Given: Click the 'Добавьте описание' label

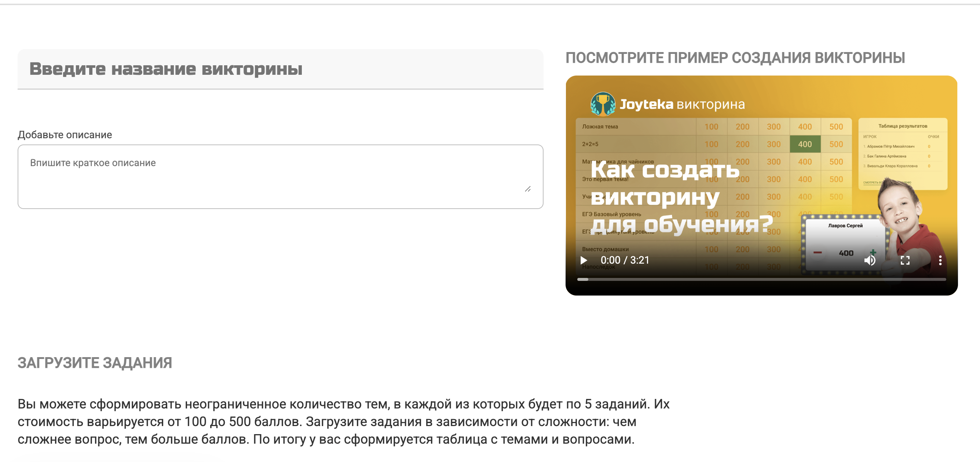Looking at the screenshot, I should [x=65, y=135].
